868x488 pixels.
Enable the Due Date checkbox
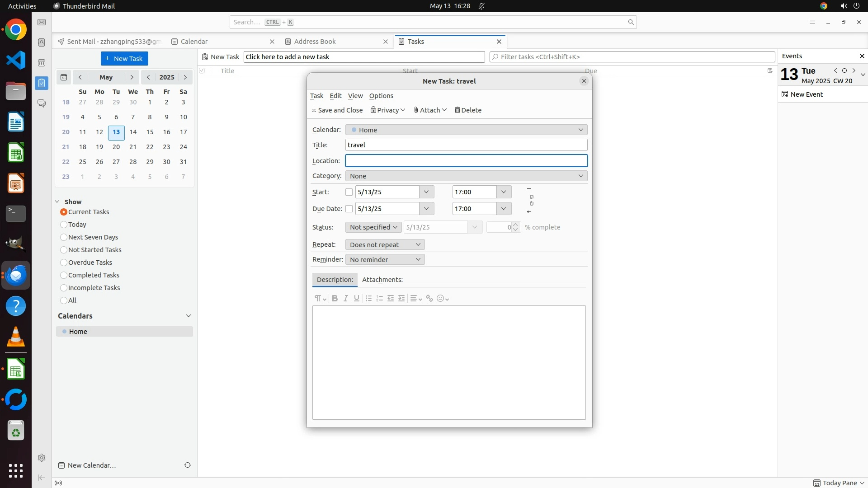coord(349,209)
